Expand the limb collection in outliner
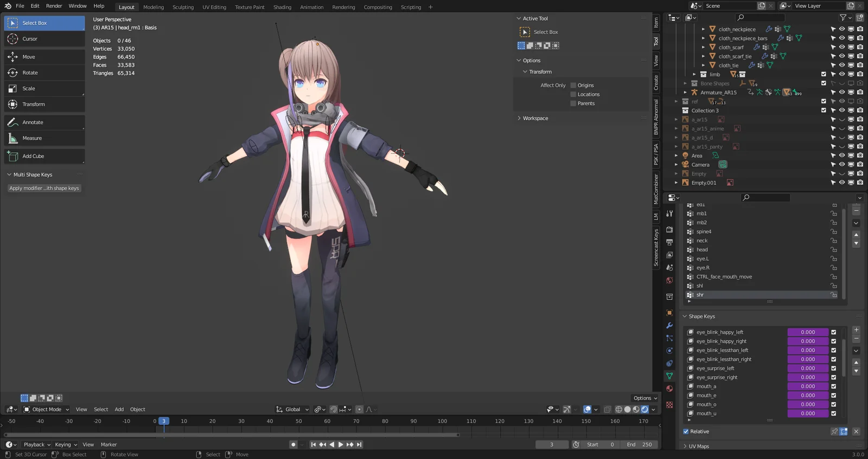Viewport: 868px width, 459px height. pyautogui.click(x=694, y=74)
